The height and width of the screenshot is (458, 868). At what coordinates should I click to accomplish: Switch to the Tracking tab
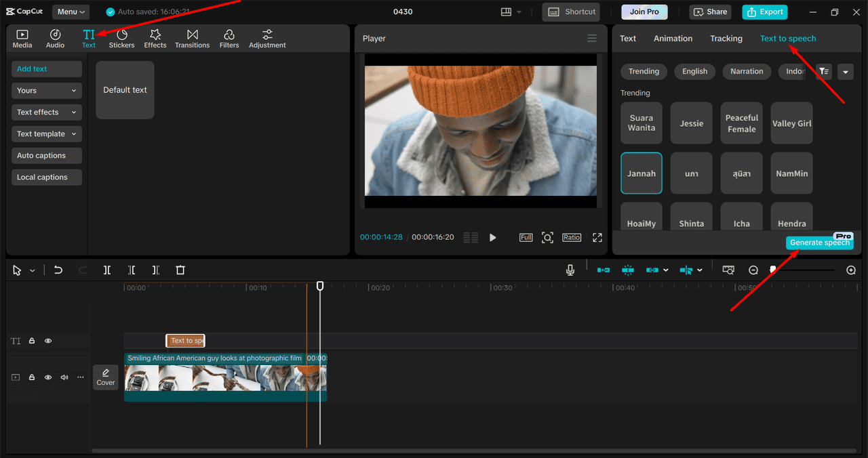726,39
